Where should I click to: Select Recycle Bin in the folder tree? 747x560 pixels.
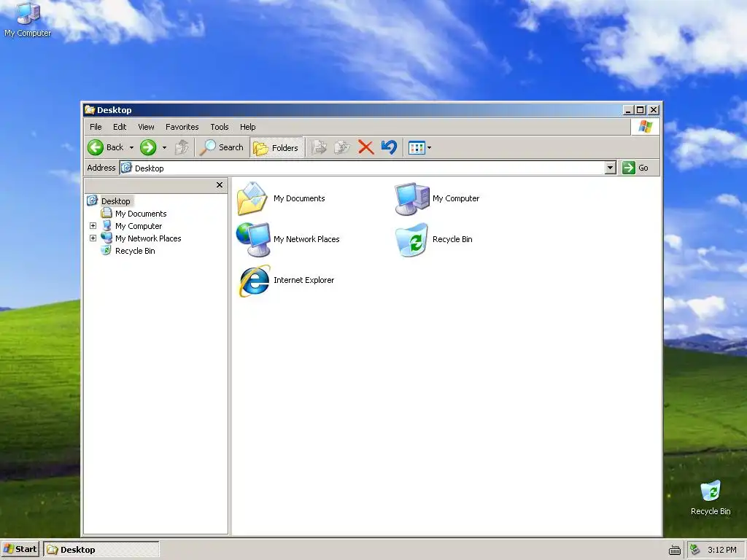point(135,251)
